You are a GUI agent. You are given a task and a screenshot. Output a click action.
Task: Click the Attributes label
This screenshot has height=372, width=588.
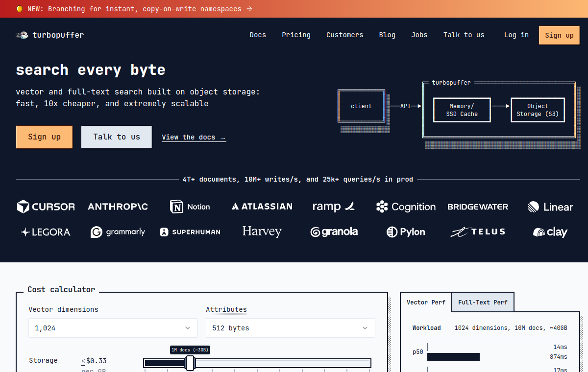coord(226,310)
